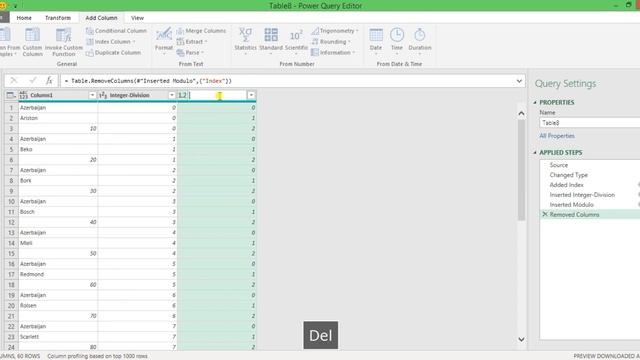Screen dimensions: 640x360
Task: Click the query Name input field
Action: pyautogui.click(x=590, y=122)
